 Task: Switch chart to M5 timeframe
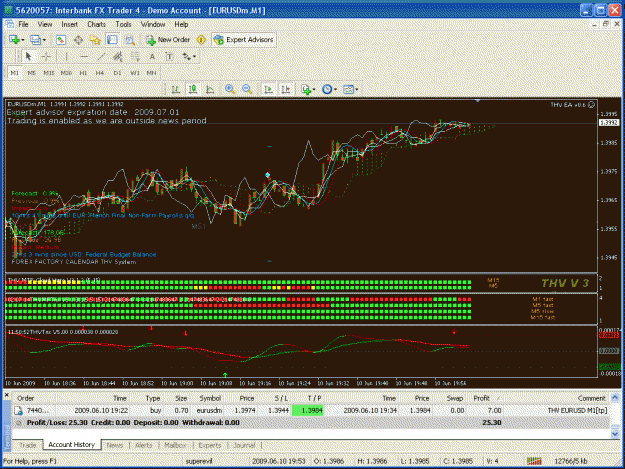point(31,73)
